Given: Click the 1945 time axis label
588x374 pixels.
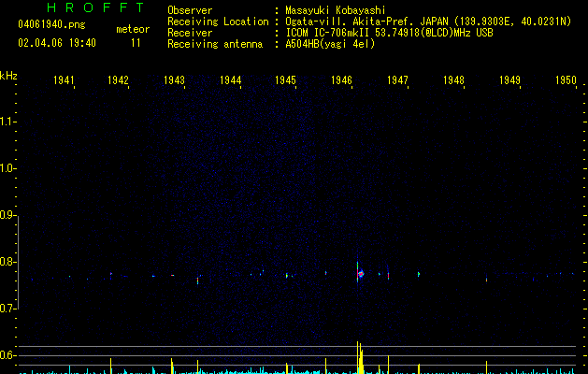Looking at the screenshot, I should coord(286,80).
